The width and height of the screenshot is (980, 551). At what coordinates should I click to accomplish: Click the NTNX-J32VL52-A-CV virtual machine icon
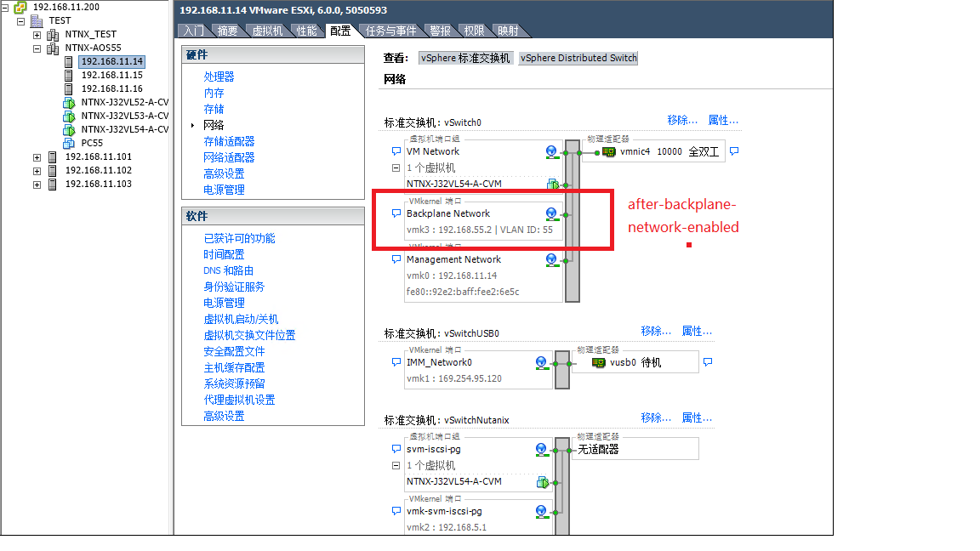click(x=69, y=102)
